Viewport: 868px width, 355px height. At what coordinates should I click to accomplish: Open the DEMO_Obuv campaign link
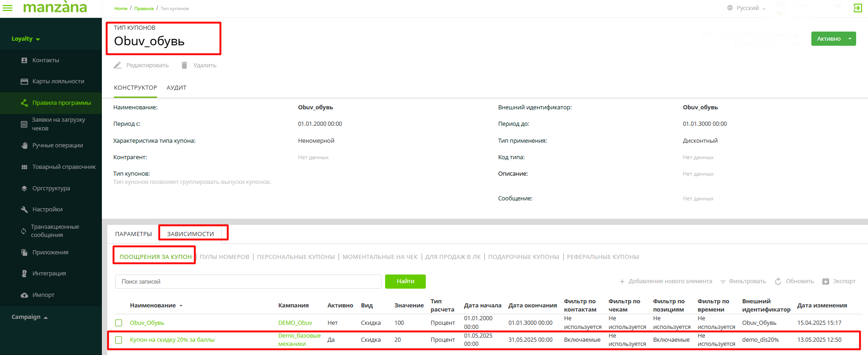tap(295, 323)
